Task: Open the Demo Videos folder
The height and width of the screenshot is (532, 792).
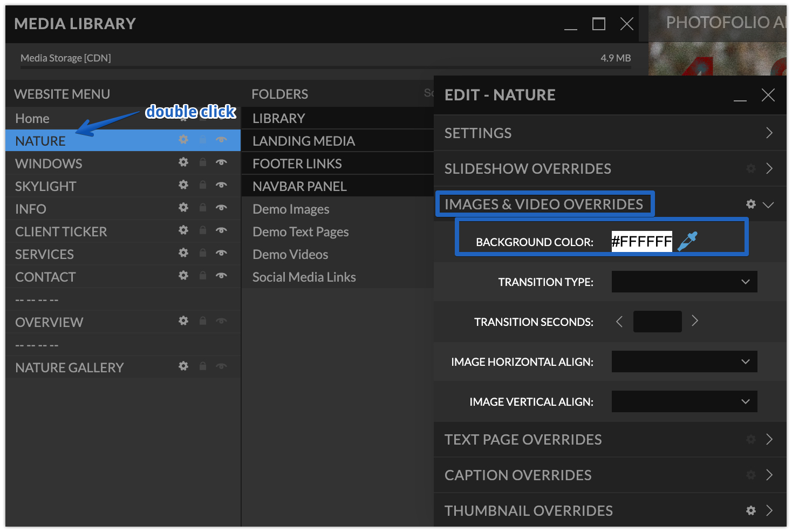Action: coord(290,254)
